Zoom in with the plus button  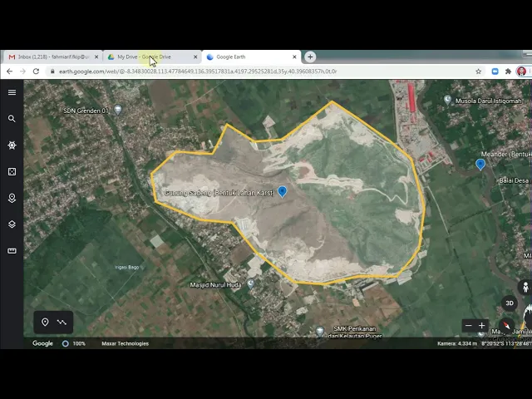[482, 326]
